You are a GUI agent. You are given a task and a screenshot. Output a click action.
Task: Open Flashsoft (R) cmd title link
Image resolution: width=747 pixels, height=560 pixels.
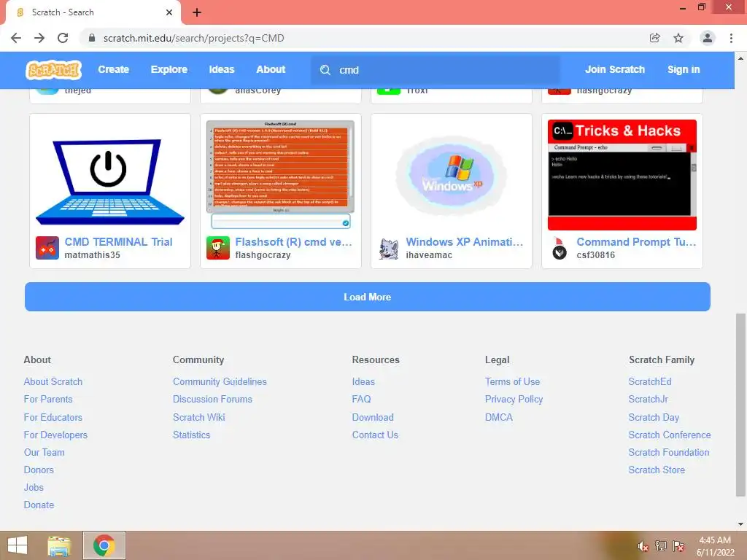click(x=293, y=242)
